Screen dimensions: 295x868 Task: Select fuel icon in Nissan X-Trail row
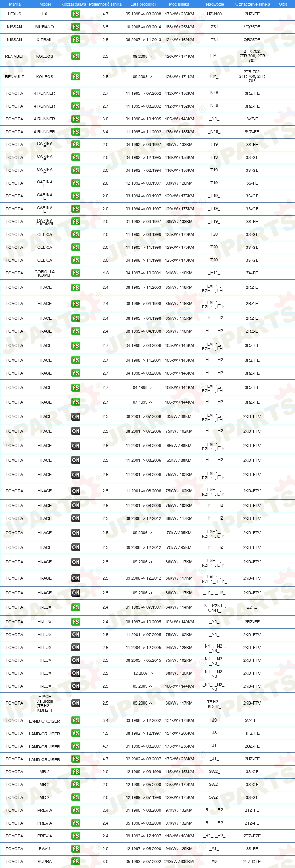click(76, 40)
